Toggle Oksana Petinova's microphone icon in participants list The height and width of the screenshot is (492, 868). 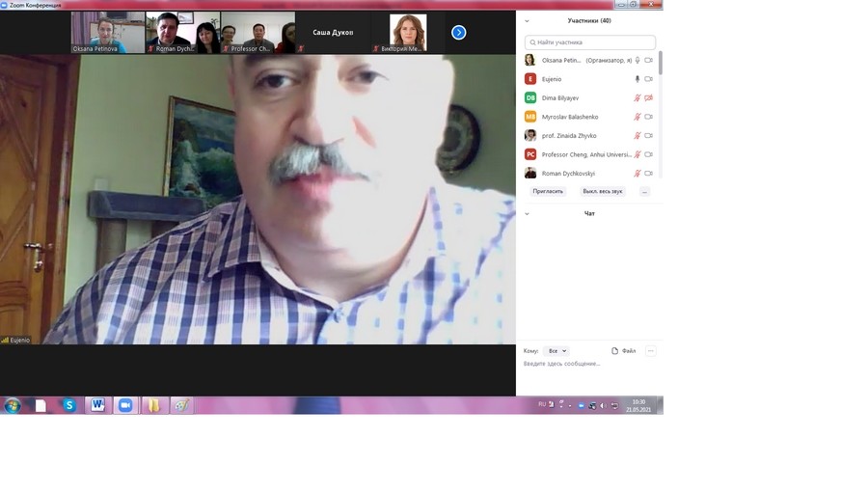(637, 61)
